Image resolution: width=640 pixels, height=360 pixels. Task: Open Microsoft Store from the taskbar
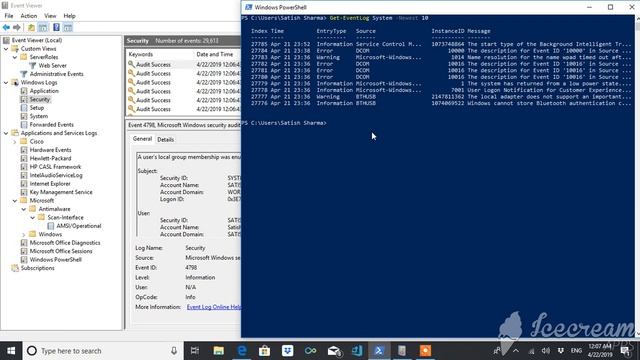click(x=264, y=351)
